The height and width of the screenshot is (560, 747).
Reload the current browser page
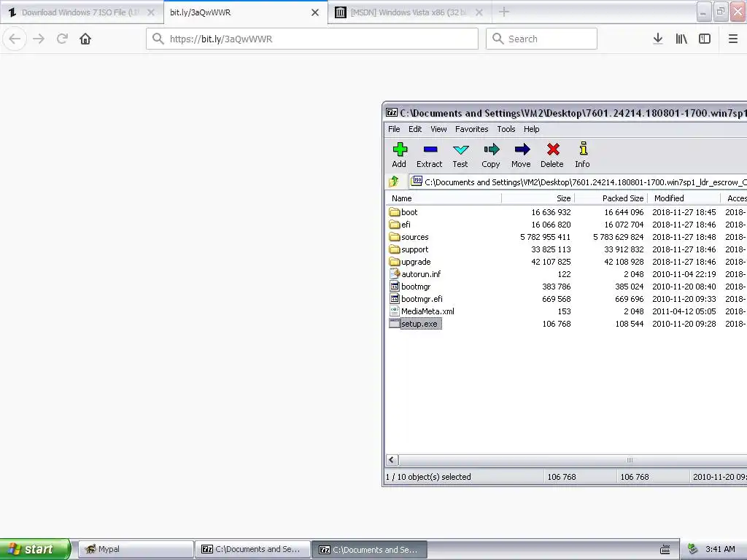coord(62,39)
